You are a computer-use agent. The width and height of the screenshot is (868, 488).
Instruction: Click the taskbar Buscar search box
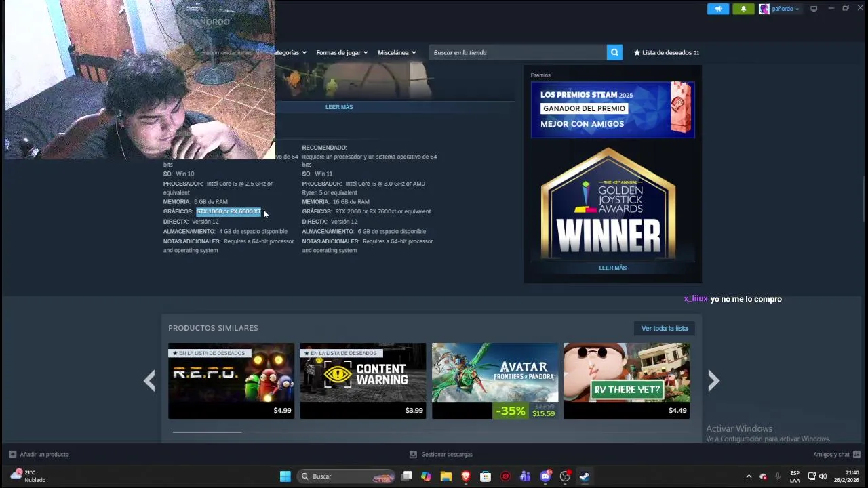347,476
